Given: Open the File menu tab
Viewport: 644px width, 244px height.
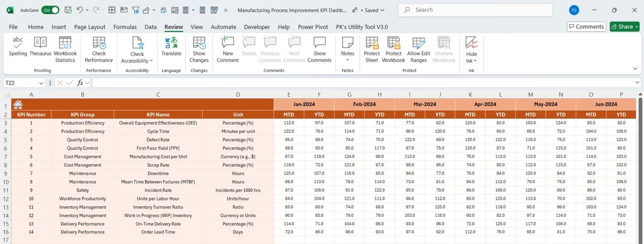Looking at the screenshot, I should tap(13, 27).
